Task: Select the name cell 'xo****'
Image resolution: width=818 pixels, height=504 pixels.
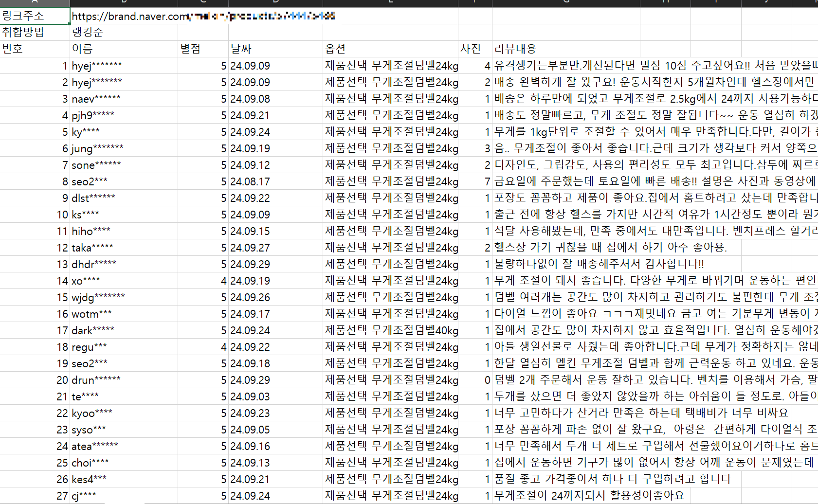Action: point(124,281)
